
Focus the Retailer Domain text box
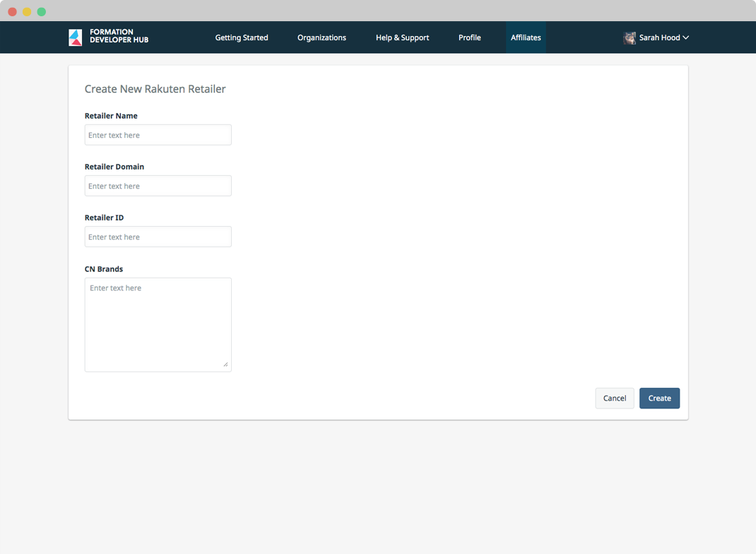click(158, 186)
